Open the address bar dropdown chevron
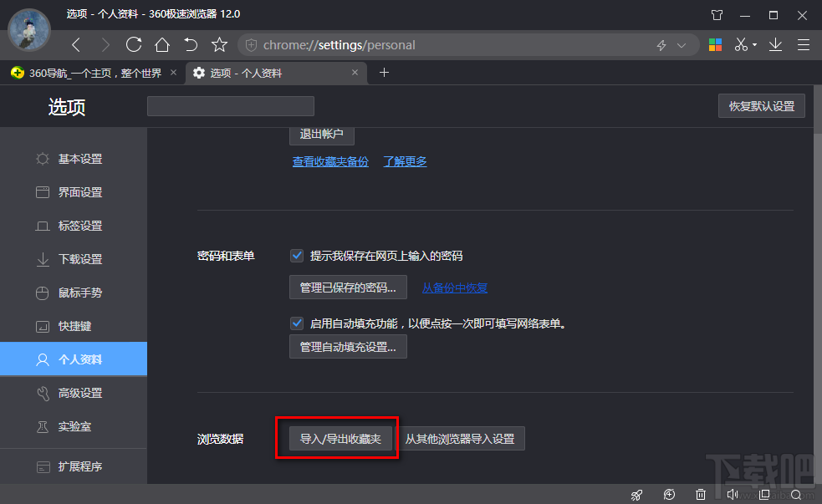Image resolution: width=822 pixels, height=504 pixels. (679, 44)
